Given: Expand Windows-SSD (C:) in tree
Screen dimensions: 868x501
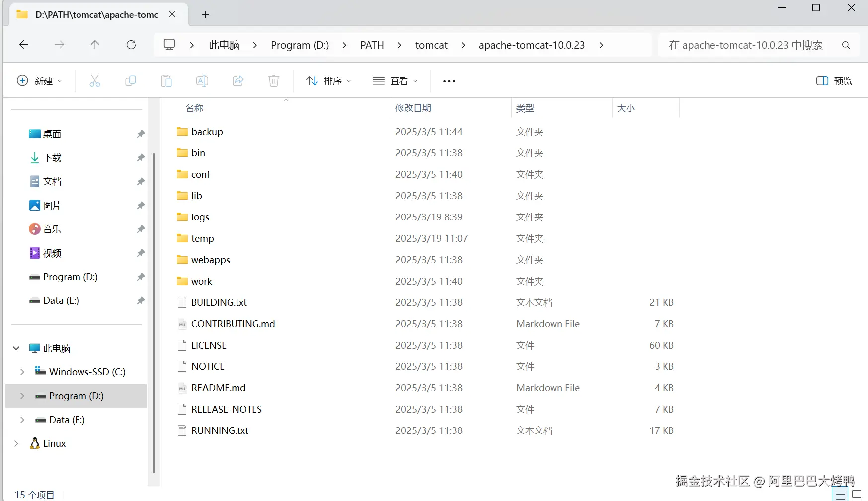Looking at the screenshot, I should coord(22,372).
